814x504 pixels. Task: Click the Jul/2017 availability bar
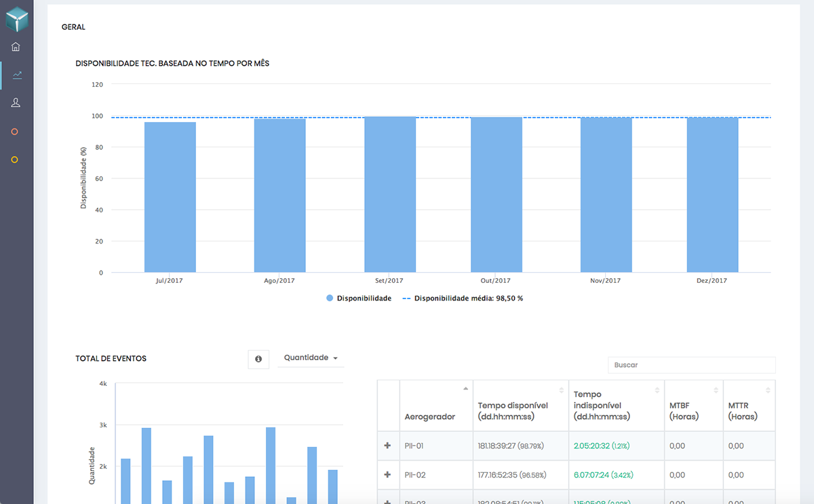(x=170, y=197)
